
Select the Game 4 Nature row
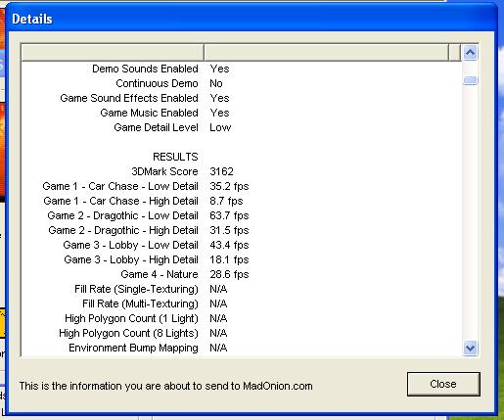242,274
